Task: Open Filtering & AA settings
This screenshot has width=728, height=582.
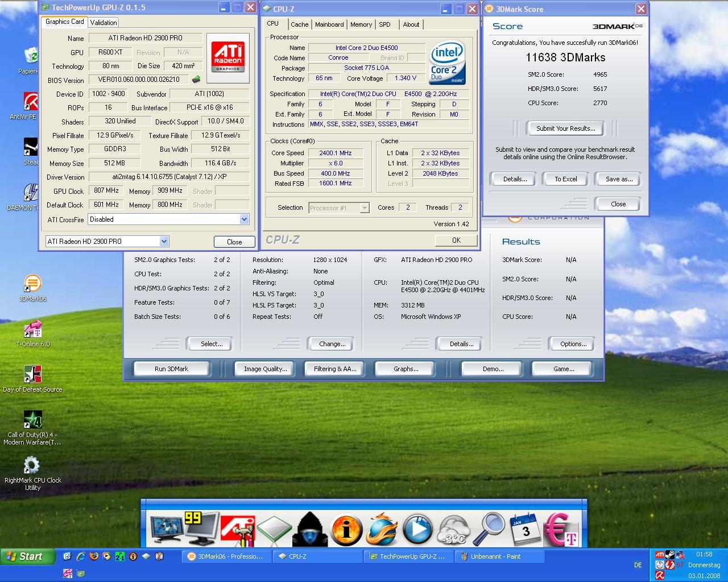Action: coord(335,369)
